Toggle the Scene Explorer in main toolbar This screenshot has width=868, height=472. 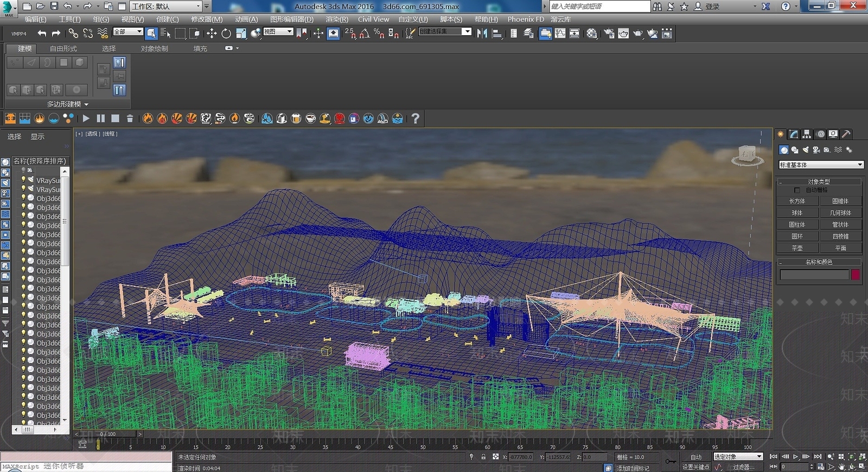pos(513,34)
